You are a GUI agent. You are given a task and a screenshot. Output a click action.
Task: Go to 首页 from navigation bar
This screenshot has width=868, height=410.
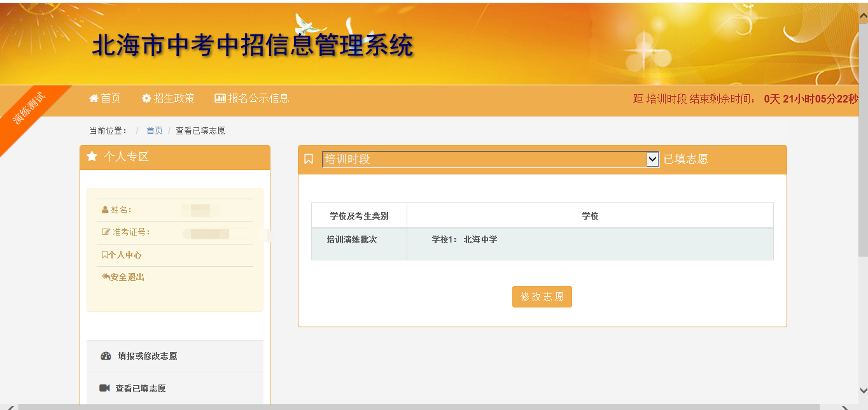[x=111, y=98]
